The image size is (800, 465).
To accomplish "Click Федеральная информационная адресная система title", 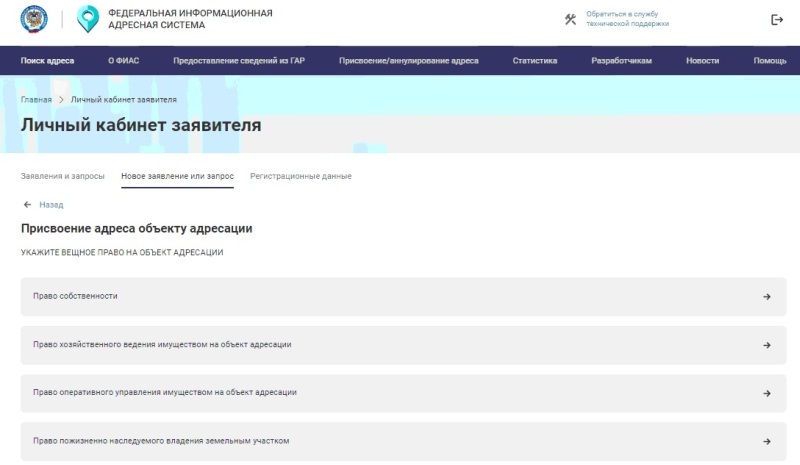I will tap(190, 19).
